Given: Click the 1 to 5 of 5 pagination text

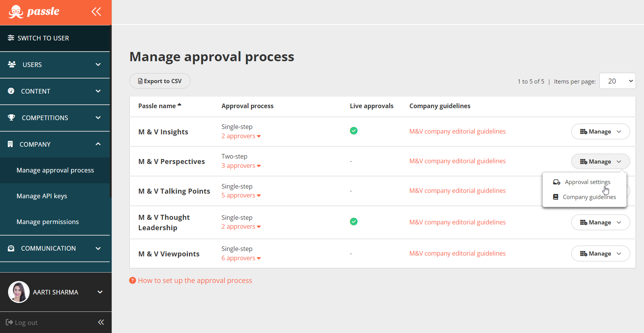Looking at the screenshot, I should (x=531, y=81).
